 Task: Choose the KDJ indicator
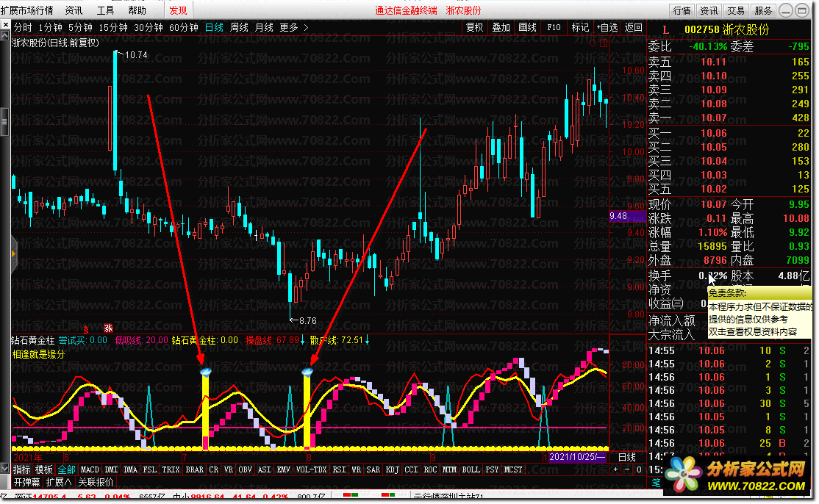click(x=393, y=469)
